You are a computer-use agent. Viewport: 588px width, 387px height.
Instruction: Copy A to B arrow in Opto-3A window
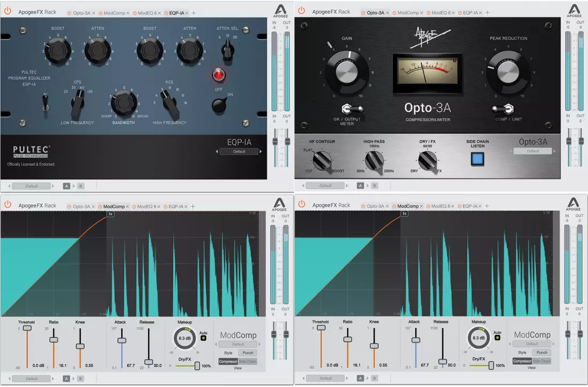tap(368, 185)
